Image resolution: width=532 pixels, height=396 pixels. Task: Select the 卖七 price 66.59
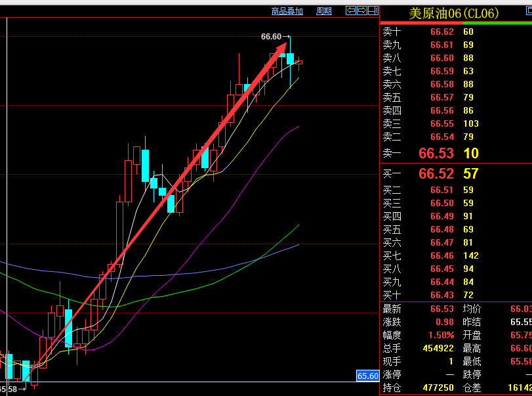pos(441,72)
